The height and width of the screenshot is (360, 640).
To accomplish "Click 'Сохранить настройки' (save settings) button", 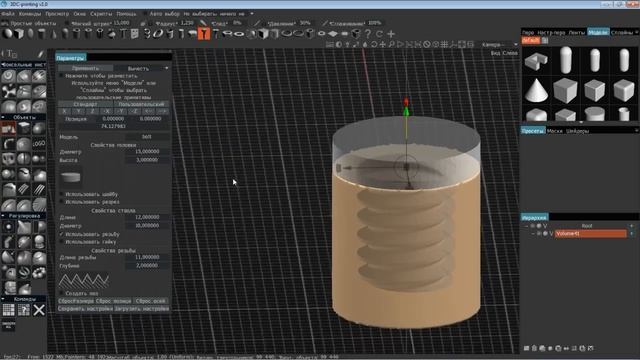I will click(85, 309).
